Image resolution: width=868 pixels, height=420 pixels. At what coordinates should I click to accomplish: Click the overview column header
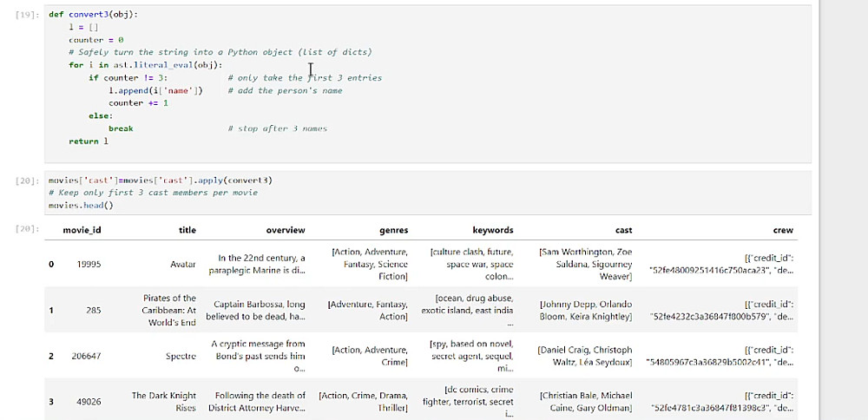coord(285,230)
